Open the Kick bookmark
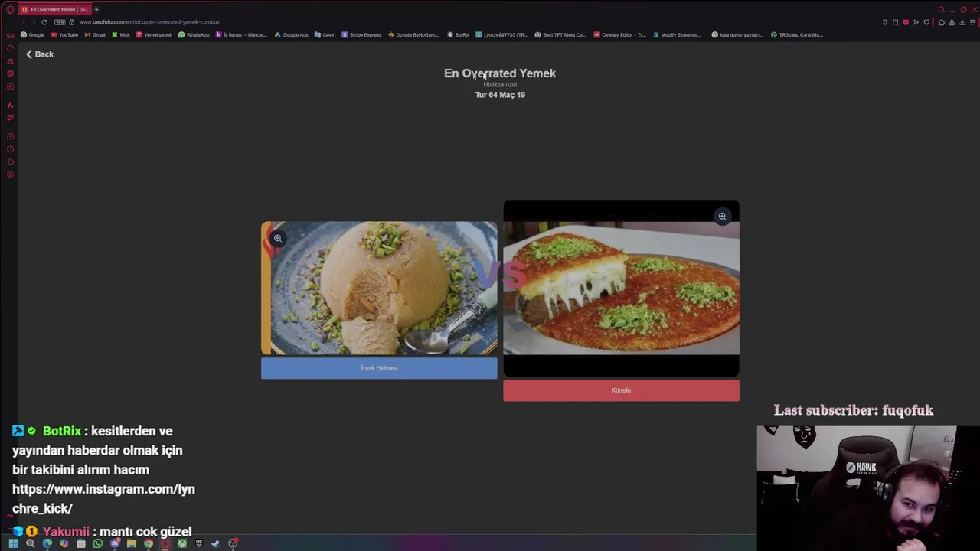The image size is (980, 551). click(x=121, y=34)
